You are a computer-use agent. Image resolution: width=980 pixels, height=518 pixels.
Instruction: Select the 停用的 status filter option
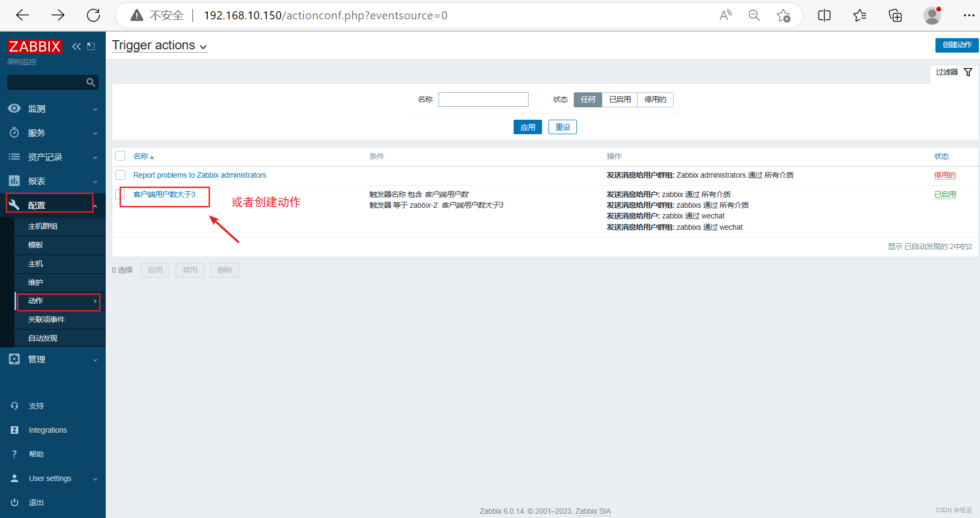[x=655, y=99]
